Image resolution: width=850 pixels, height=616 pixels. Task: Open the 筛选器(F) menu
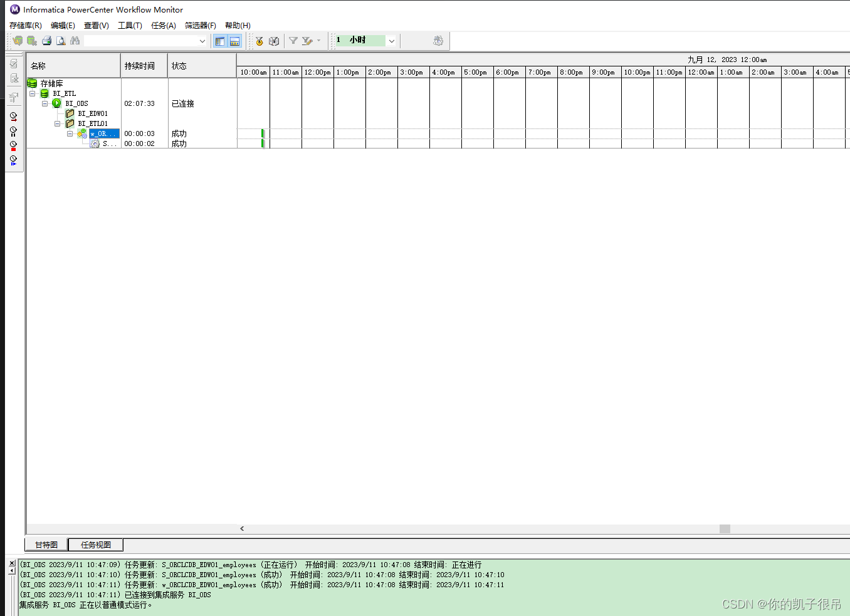[x=200, y=26]
